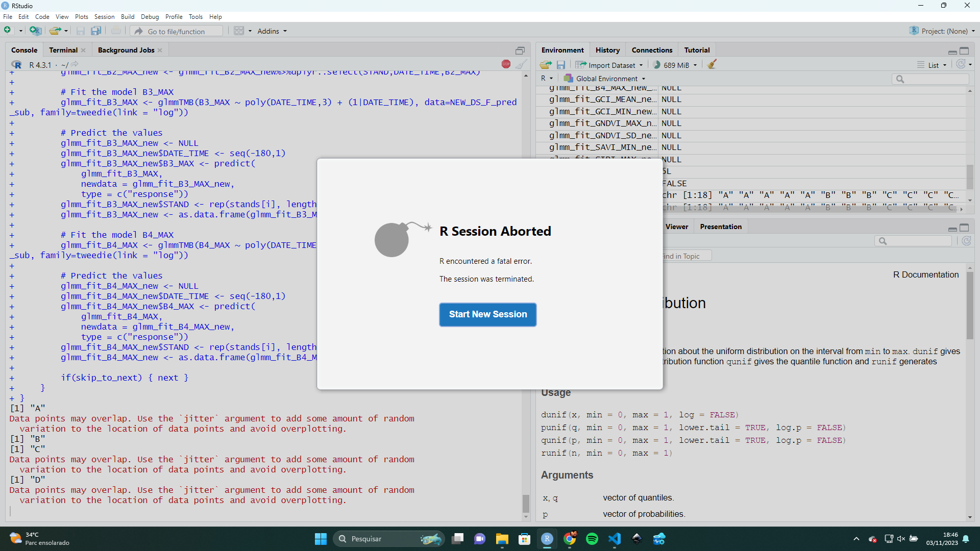Click the Start New Session button
This screenshot has height=551, width=980.
point(488,315)
